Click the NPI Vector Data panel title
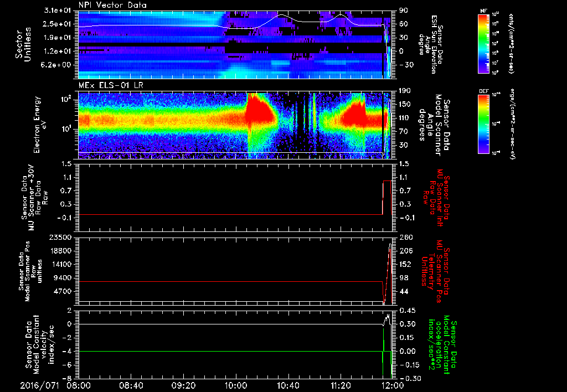The height and width of the screenshot is (392, 567). click(112, 5)
